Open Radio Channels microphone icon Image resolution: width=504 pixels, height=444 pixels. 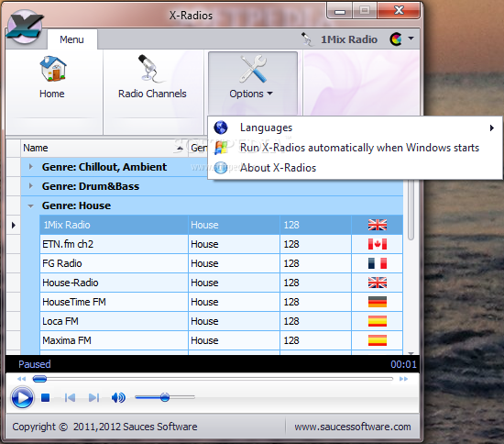pos(151,69)
